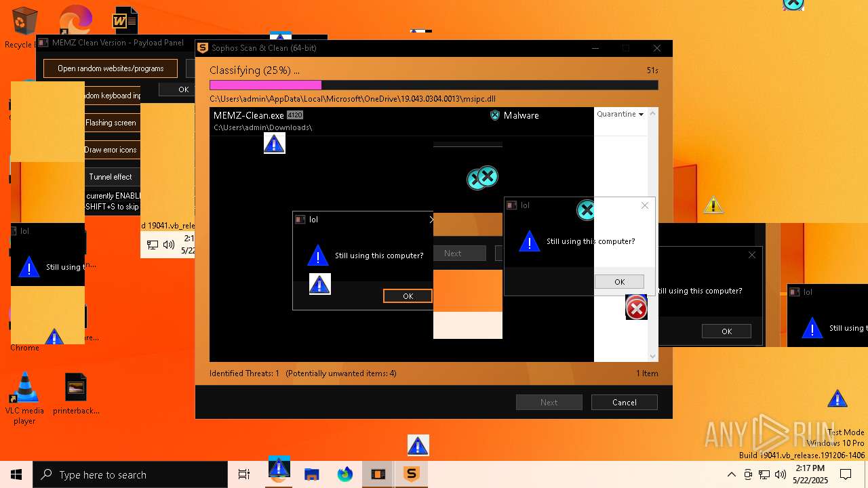Image resolution: width=868 pixels, height=488 pixels.
Task: Open network icon in system tray
Action: point(764,474)
